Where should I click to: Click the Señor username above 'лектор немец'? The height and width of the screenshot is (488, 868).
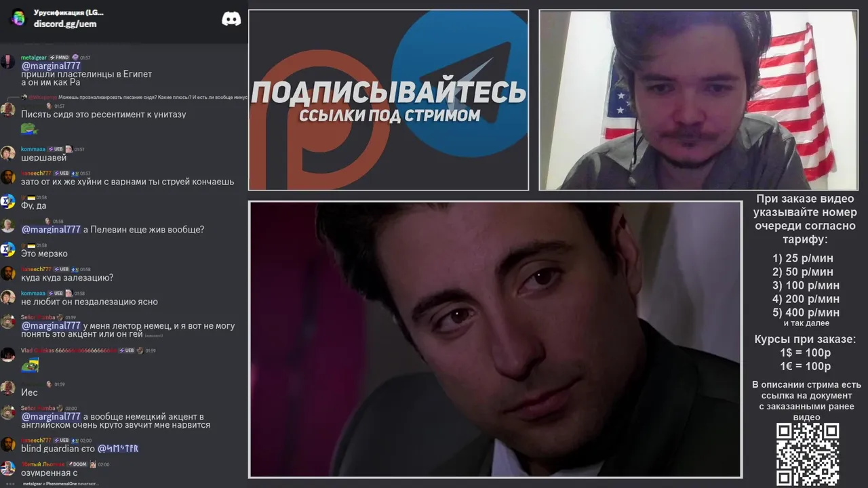pyautogui.click(x=38, y=317)
